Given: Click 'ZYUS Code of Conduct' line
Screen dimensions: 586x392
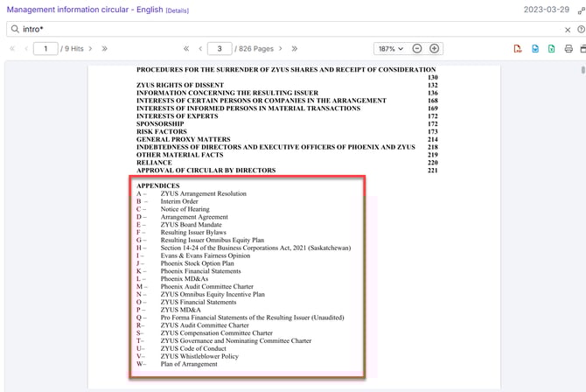Looking at the screenshot, I should pyautogui.click(x=193, y=348).
